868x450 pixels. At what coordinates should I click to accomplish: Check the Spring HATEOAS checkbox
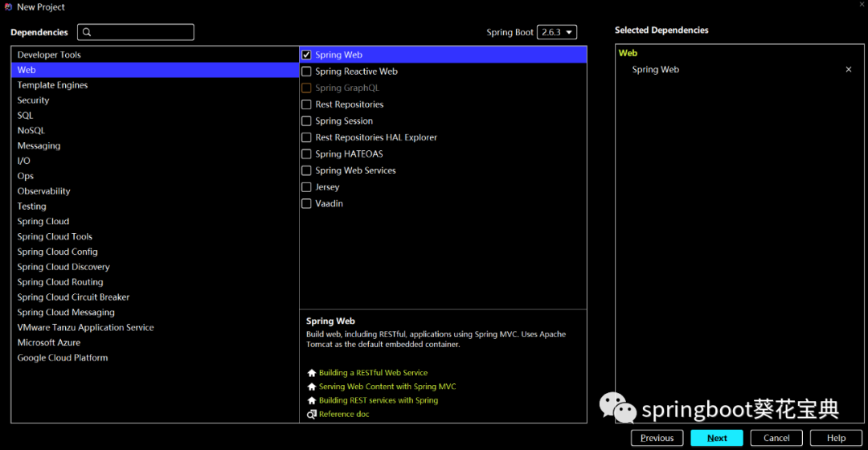tap(306, 154)
